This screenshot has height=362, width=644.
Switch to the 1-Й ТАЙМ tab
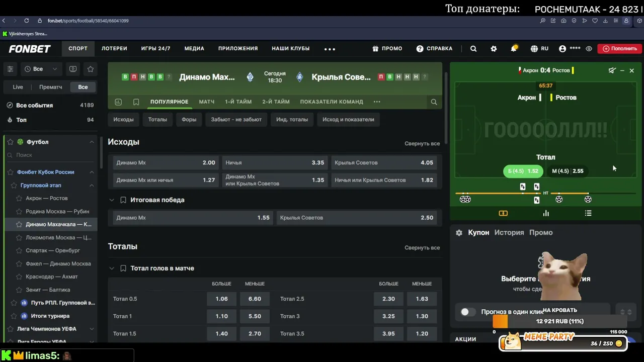pyautogui.click(x=238, y=102)
